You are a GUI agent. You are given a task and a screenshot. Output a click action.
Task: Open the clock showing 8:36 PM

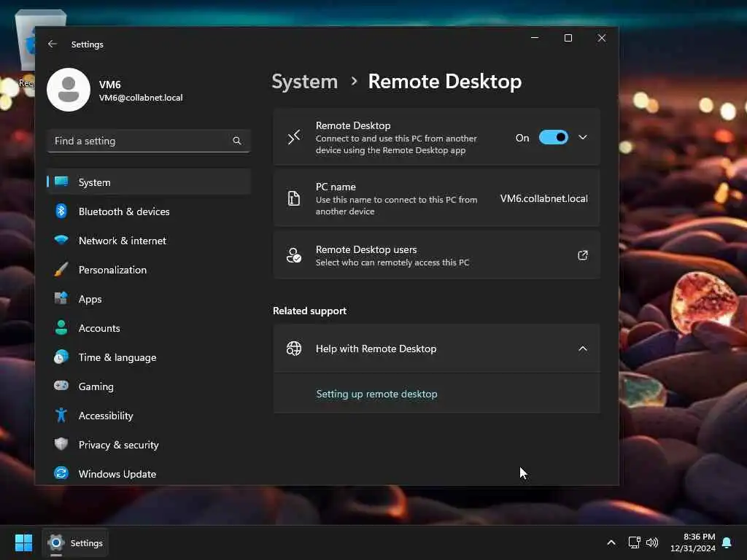(x=693, y=542)
